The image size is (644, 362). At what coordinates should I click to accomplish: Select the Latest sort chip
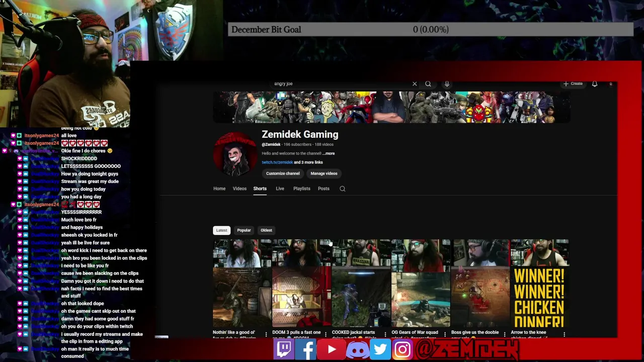coord(221,230)
